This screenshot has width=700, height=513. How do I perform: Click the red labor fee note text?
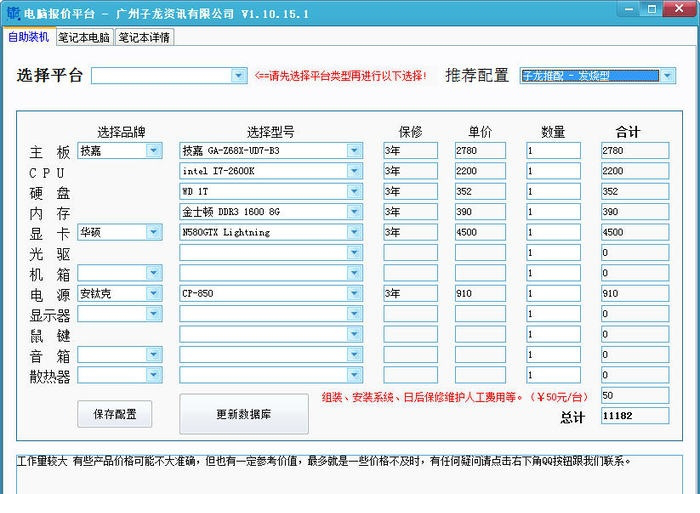(455, 397)
